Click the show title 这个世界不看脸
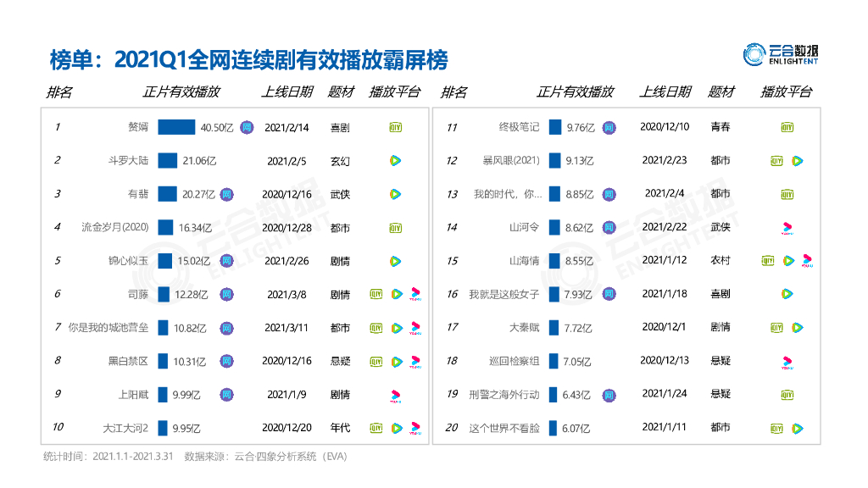 point(504,428)
